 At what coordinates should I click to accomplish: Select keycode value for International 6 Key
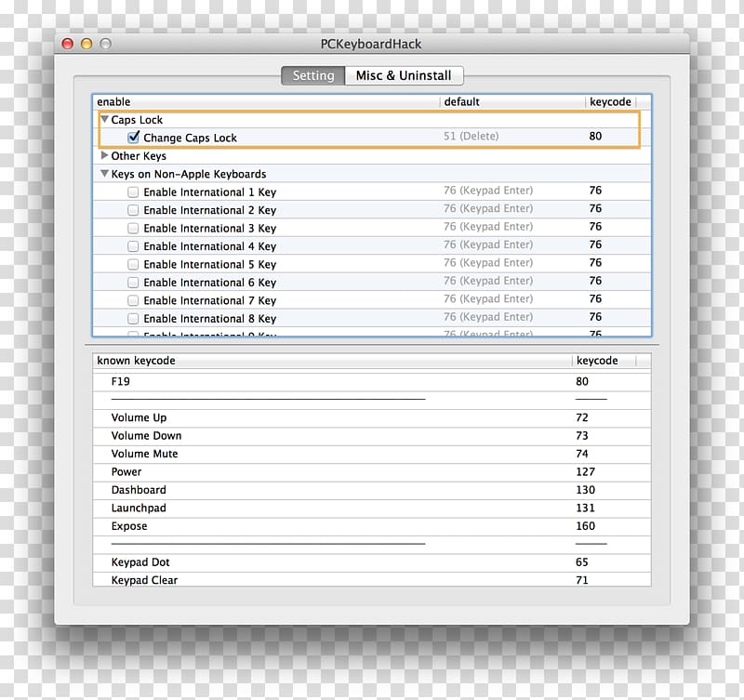coord(595,281)
